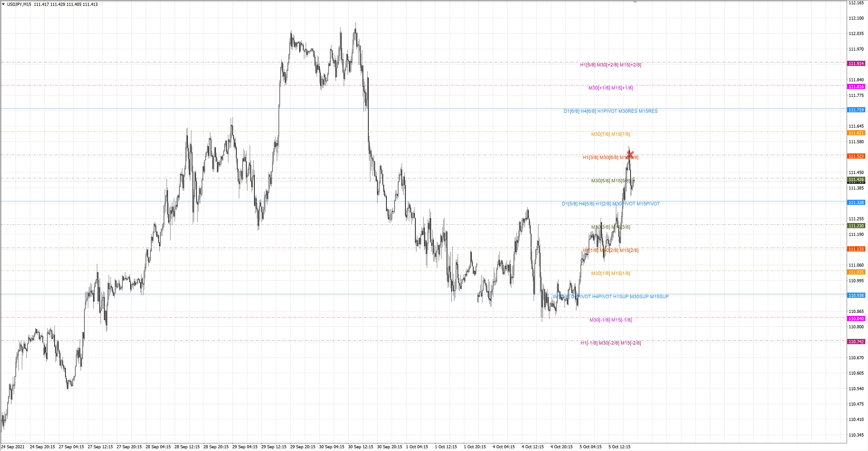Image resolution: width=868 pixels, height=451 pixels.
Task: Select the M30[1/8] M15[1/8] level label
Action: click(610, 273)
